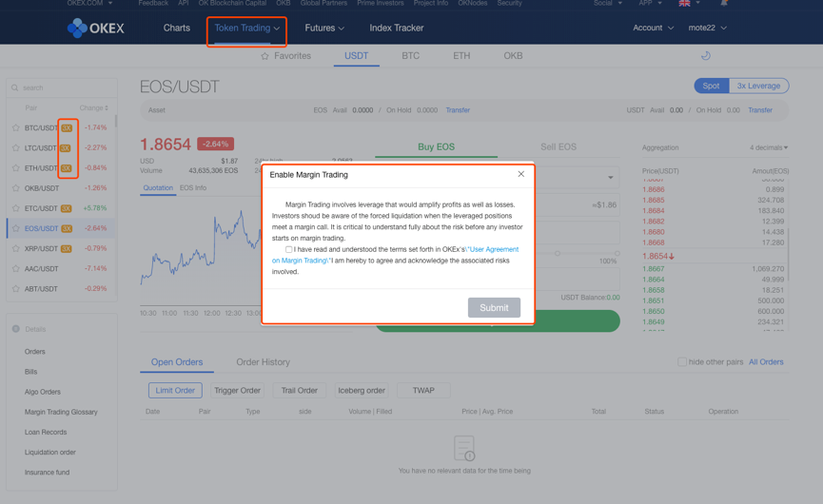Select the OKB market tab
The height and width of the screenshot is (504, 823).
pyautogui.click(x=513, y=55)
